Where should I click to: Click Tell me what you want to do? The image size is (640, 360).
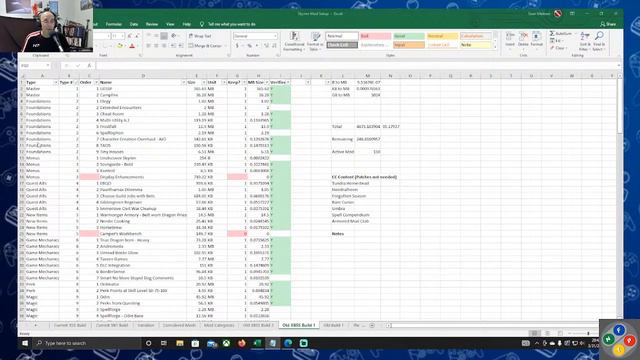pyautogui.click(x=231, y=24)
